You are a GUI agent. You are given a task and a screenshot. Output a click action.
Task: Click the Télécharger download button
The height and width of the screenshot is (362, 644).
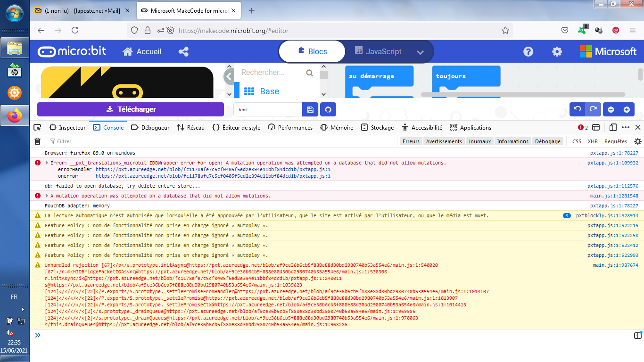coord(131,109)
